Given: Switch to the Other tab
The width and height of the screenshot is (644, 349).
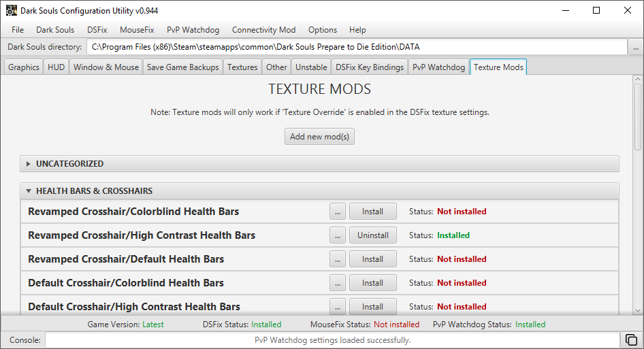Looking at the screenshot, I should coord(276,67).
